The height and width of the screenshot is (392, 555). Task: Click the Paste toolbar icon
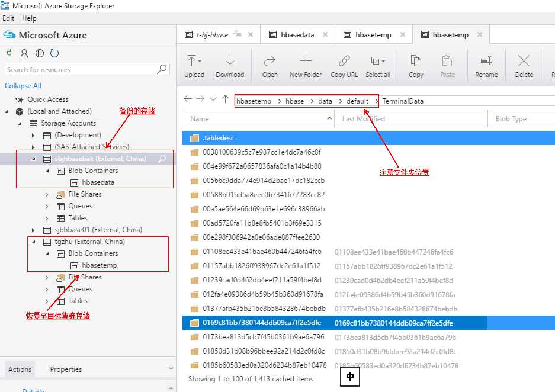click(447, 61)
